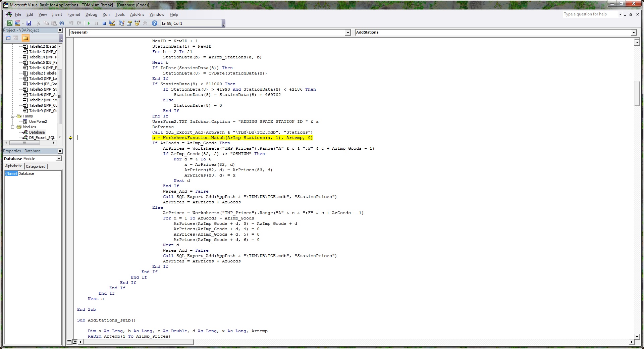Close the Project - VBAProject panel
Viewport: 644px width, 349px height.
tap(60, 30)
